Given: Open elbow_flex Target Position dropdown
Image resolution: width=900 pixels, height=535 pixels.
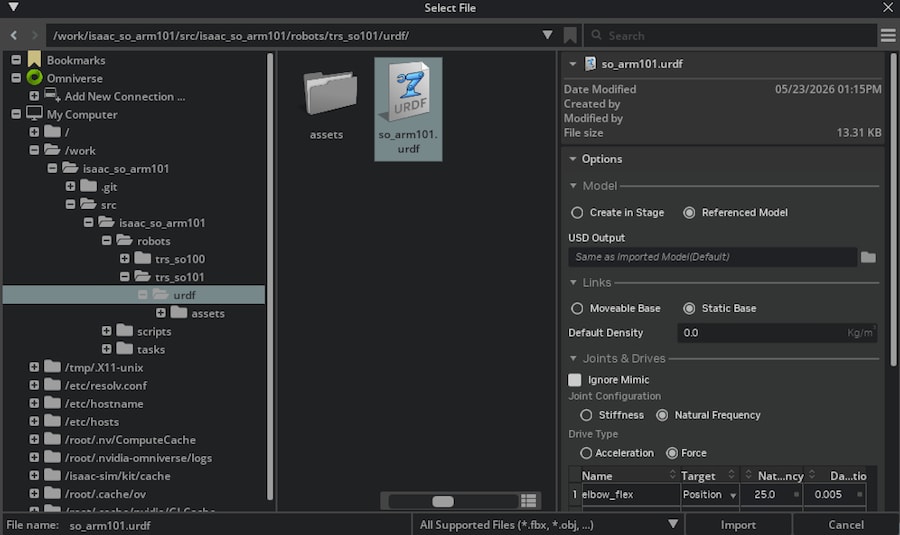Looking at the screenshot, I should [x=733, y=495].
